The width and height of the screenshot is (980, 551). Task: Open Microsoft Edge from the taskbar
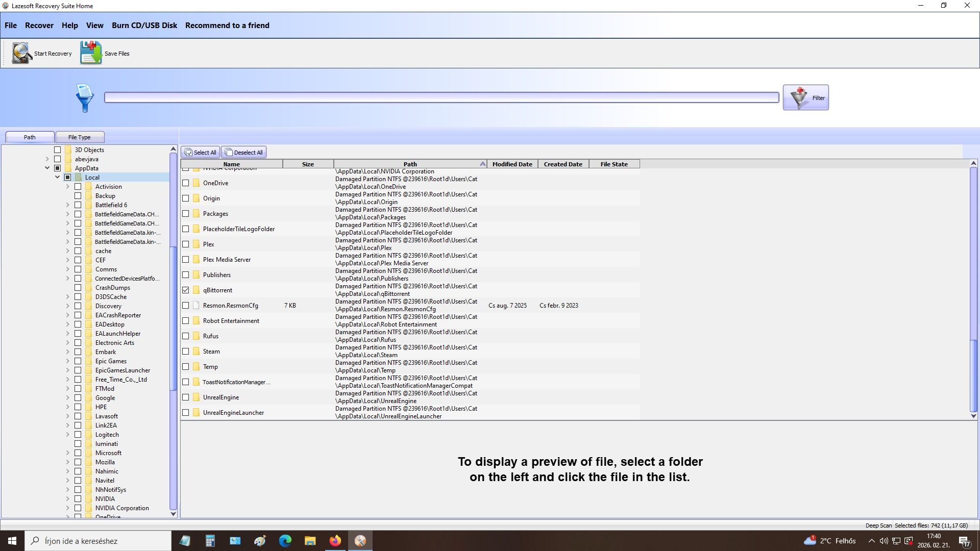pos(285,541)
